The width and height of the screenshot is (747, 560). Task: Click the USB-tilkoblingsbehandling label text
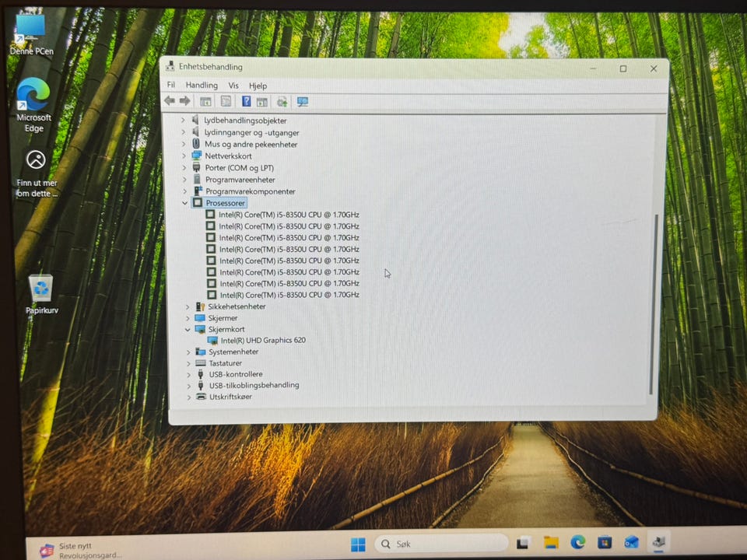tap(254, 385)
